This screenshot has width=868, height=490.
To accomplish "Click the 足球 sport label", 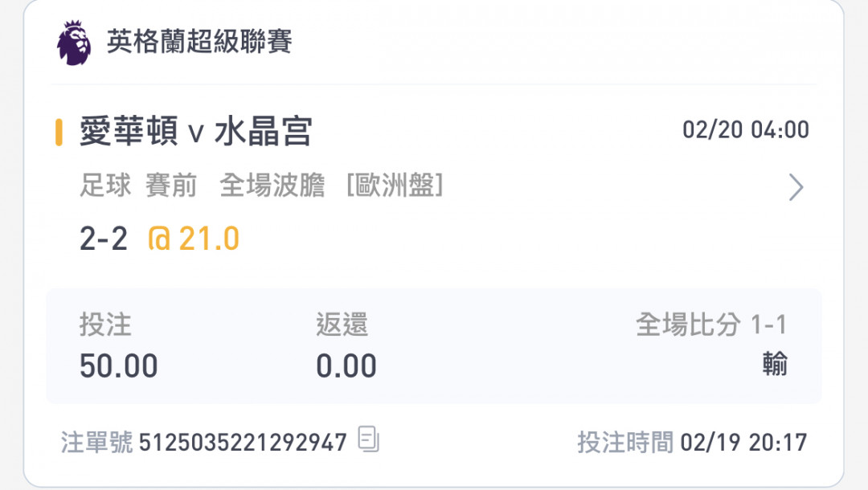I will 105,186.
